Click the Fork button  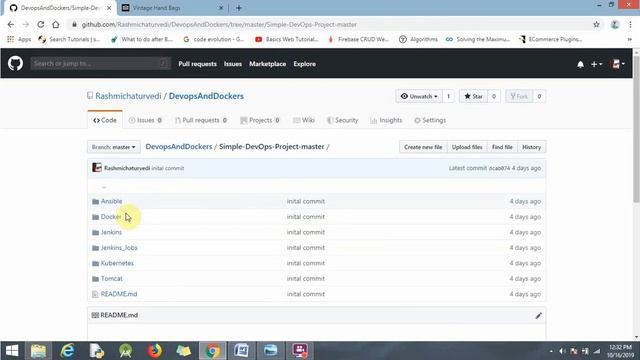click(519, 96)
